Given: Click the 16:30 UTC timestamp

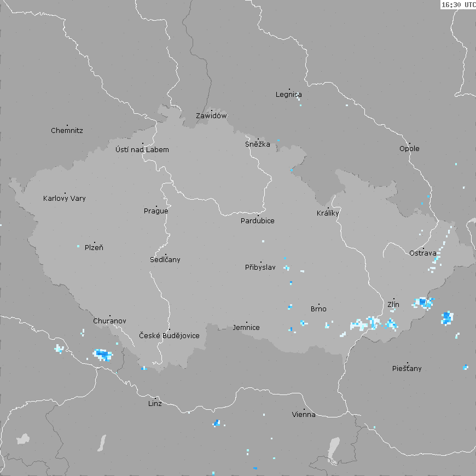Looking at the screenshot, I should pos(458,4).
